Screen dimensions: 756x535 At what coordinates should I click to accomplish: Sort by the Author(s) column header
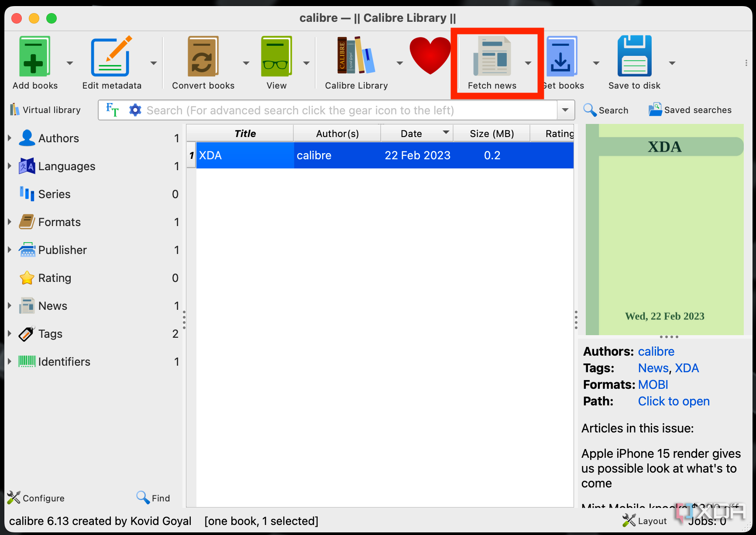click(x=337, y=134)
